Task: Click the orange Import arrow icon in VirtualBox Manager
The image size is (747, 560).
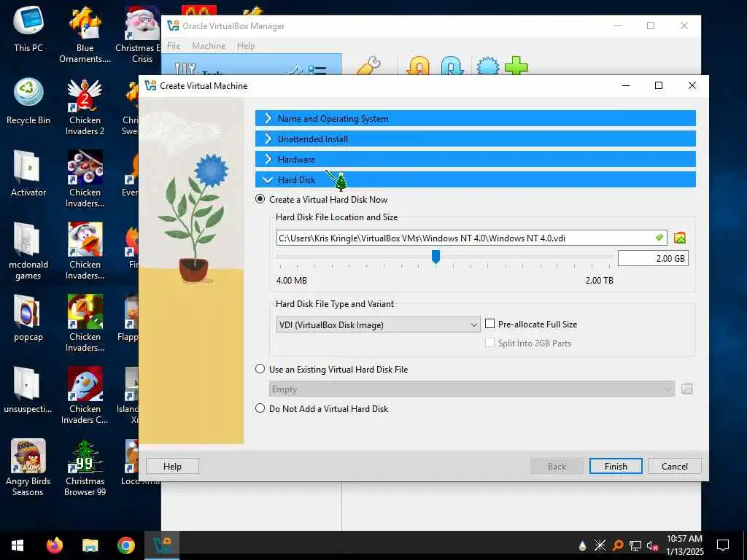Action: pyautogui.click(x=418, y=66)
